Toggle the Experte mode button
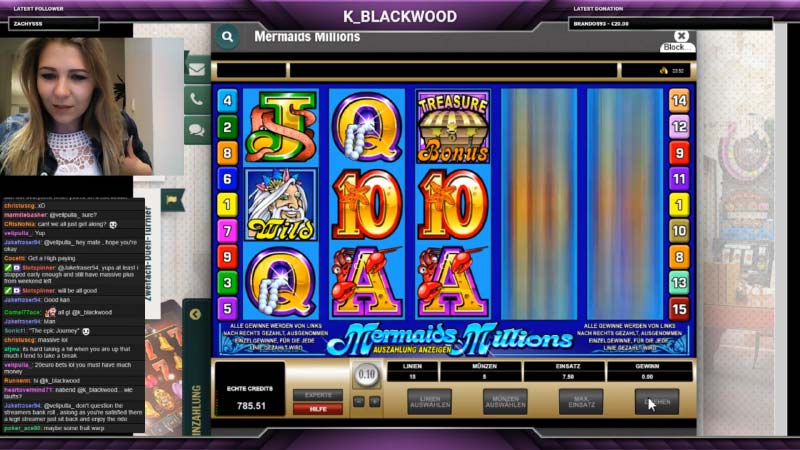Screen dimensions: 800x450 (318, 395)
